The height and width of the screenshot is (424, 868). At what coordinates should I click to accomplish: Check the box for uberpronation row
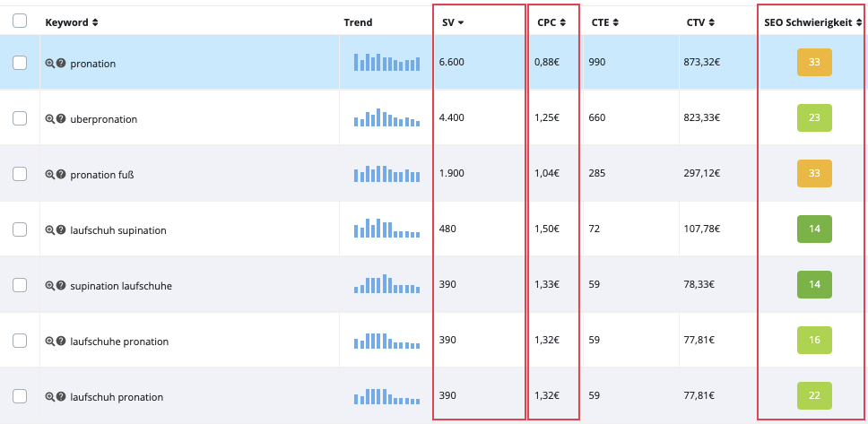[x=20, y=118]
